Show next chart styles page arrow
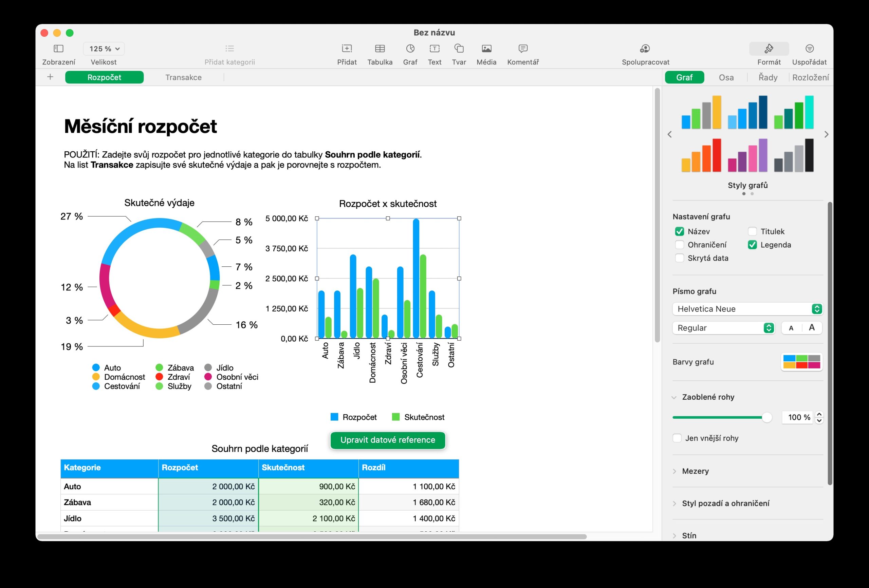This screenshot has width=869, height=588. pos(826,135)
